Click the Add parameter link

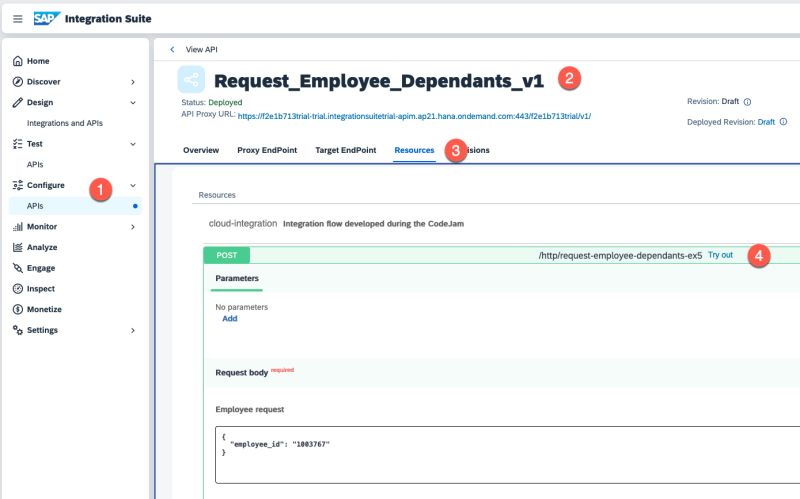pyautogui.click(x=230, y=319)
